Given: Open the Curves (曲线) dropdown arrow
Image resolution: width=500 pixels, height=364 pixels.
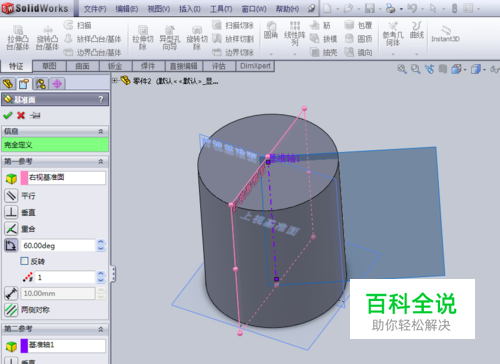Looking at the screenshot, I should (x=417, y=54).
